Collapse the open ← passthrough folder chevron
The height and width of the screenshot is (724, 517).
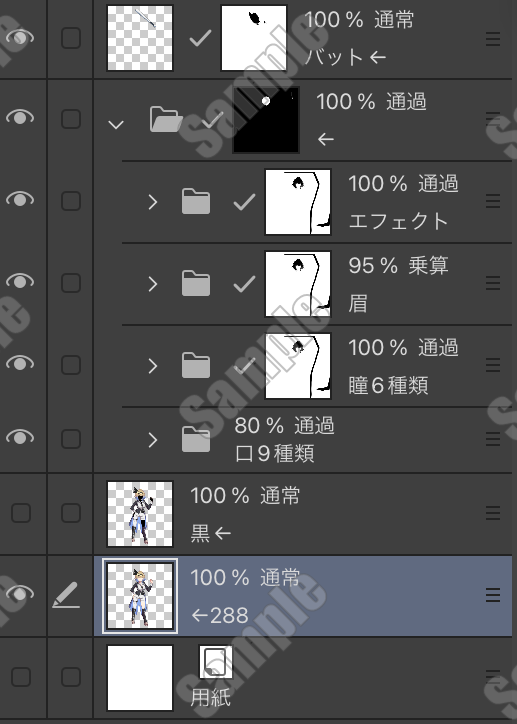[115, 125]
